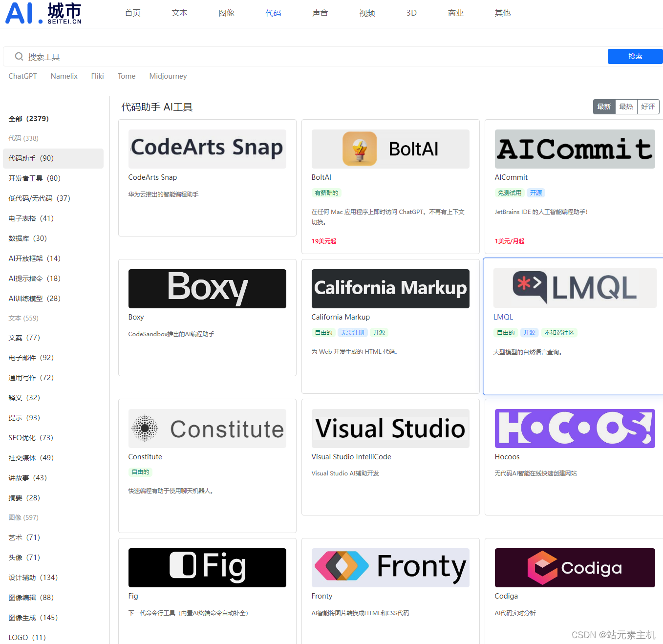Viewport: 663px width, 644px height.
Task: Click the 自由的 tag on Constitute
Action: (x=140, y=472)
